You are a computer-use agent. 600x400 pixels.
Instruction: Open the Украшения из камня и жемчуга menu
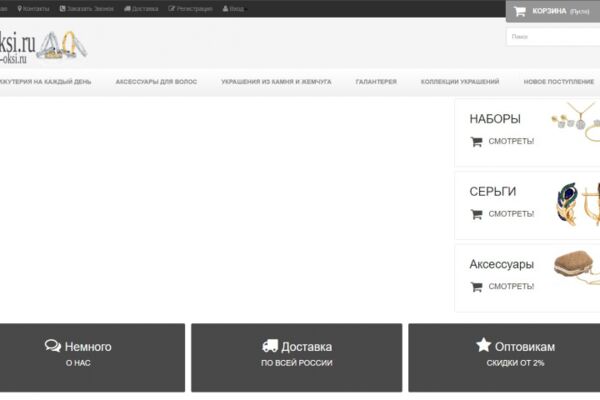tap(276, 82)
